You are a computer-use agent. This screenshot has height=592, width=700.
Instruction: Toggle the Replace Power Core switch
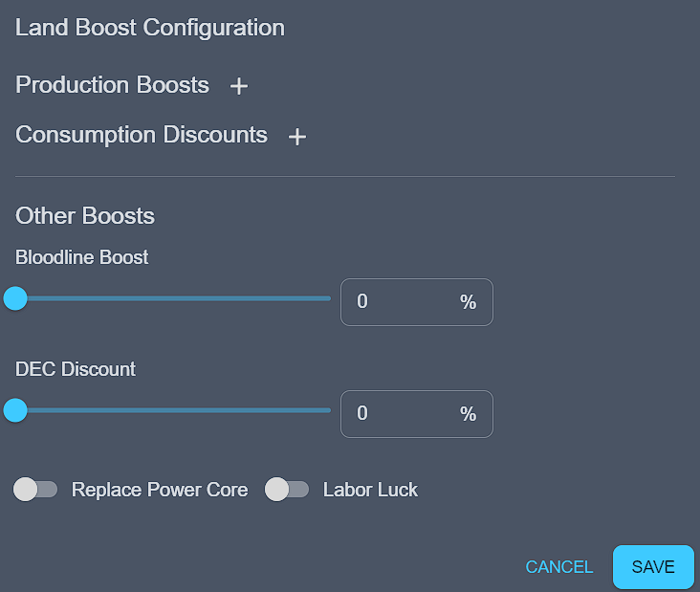tap(35, 490)
